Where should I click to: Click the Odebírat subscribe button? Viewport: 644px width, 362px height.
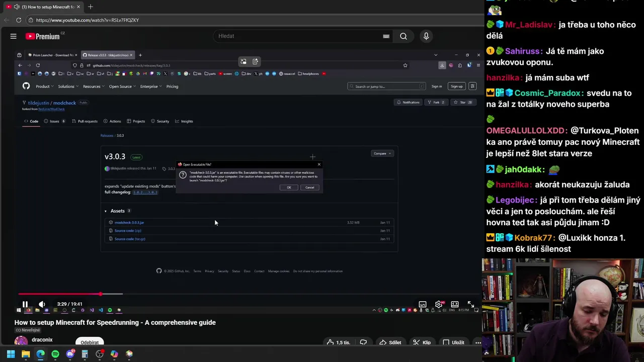[x=90, y=342]
